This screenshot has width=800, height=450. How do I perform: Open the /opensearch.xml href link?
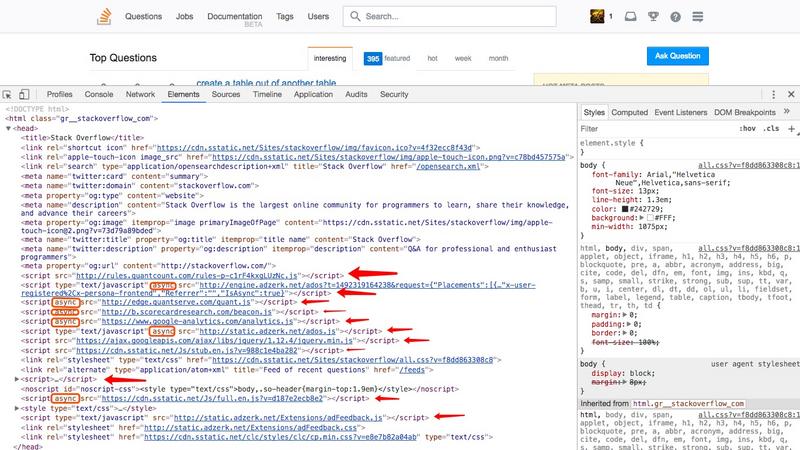pyautogui.click(x=448, y=166)
